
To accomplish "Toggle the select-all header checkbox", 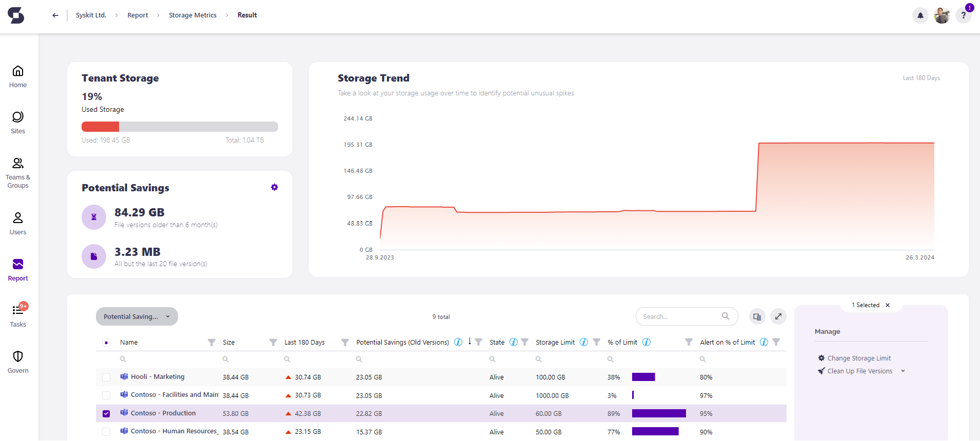I will 106,343.
